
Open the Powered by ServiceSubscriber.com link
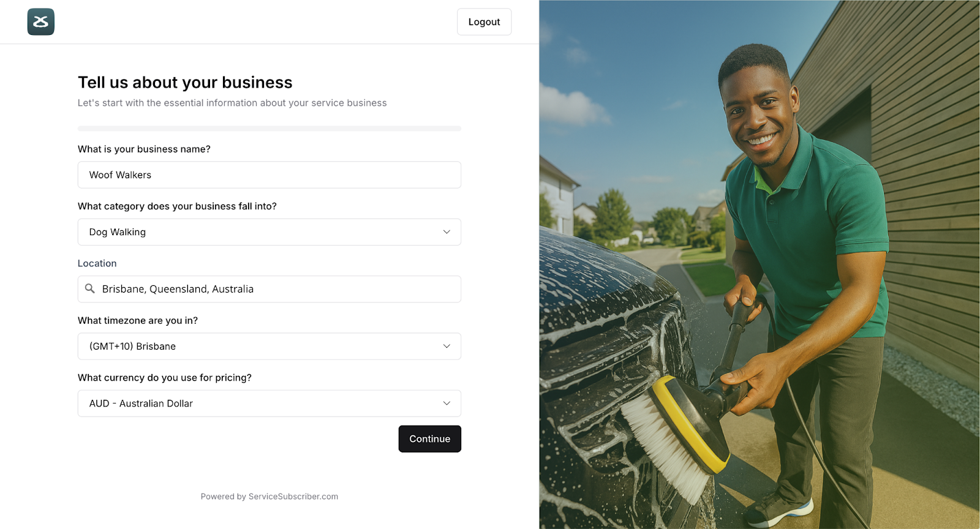[269, 497]
